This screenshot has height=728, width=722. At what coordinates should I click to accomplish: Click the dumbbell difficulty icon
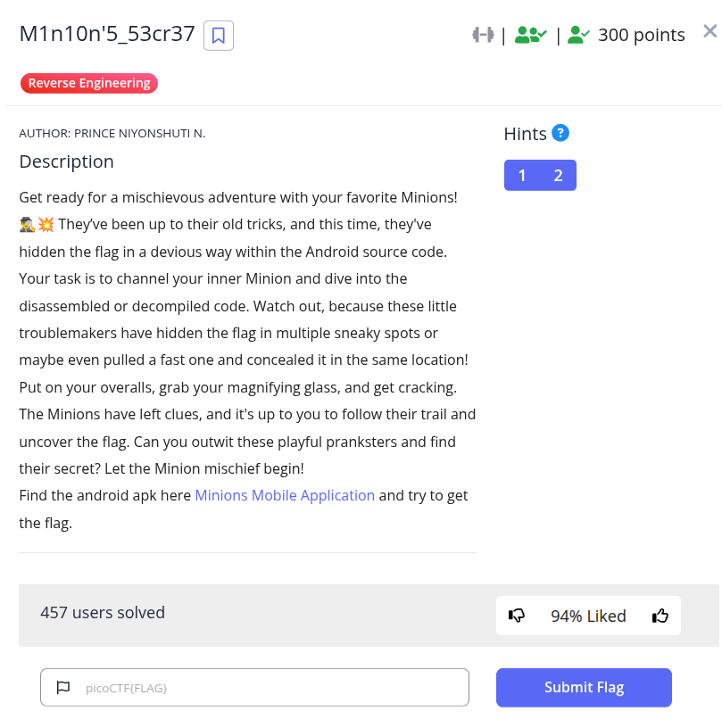(x=483, y=35)
